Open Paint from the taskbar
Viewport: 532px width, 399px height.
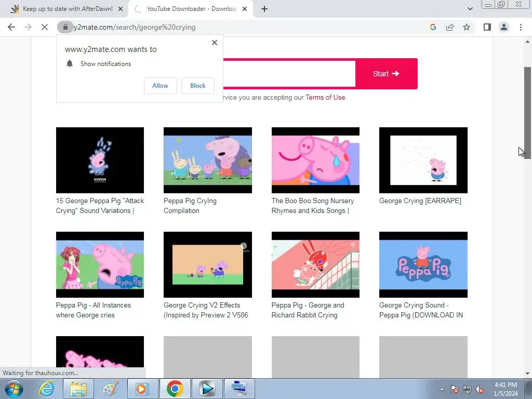pyautogui.click(x=111, y=389)
